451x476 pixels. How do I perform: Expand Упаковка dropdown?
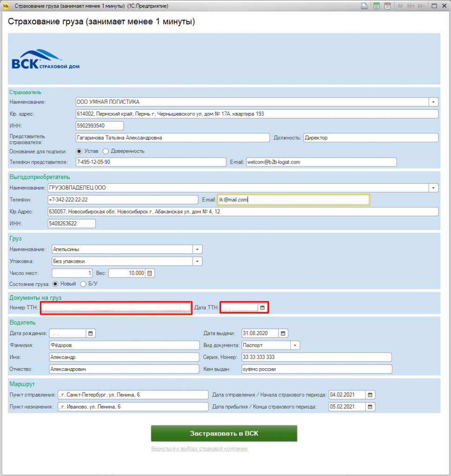coord(197,261)
